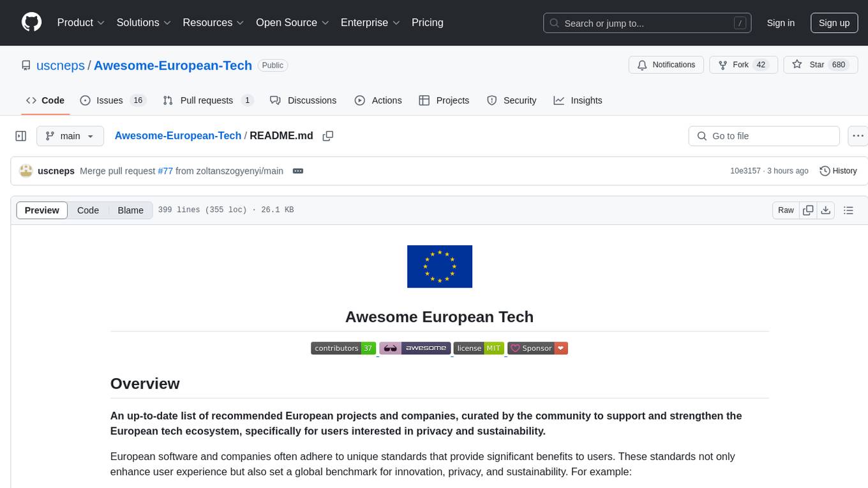Screen dimensions: 868x488
Task: Switch to the Discussions tab
Action: (x=303, y=100)
